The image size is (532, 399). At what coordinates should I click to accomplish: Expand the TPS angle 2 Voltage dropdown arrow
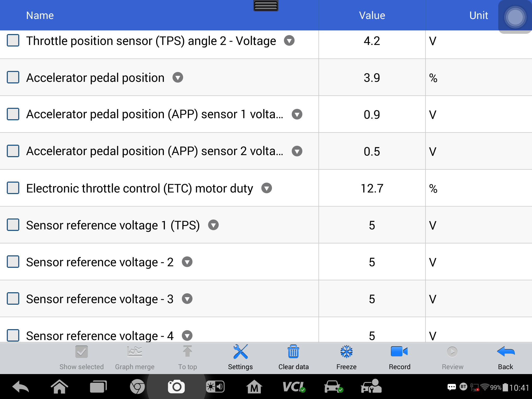pos(289,41)
